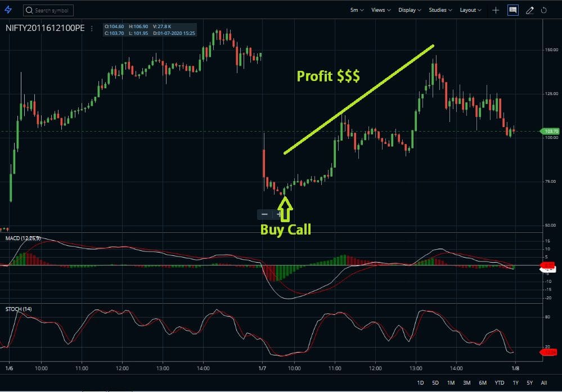Expand the Layout dropdown
This screenshot has height=392, width=562.
pyautogui.click(x=471, y=10)
